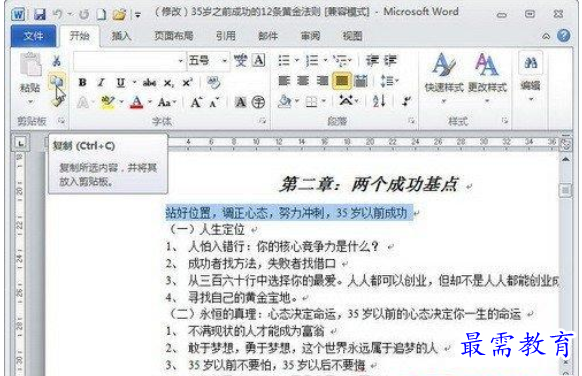
Task: Open the borders dropdown arrow
Action: (324, 101)
